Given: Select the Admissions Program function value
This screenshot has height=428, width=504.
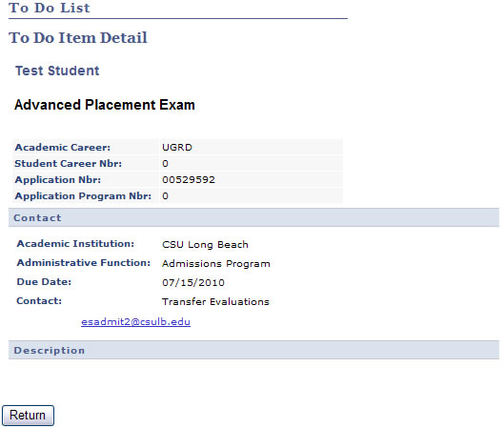Looking at the screenshot, I should click(x=216, y=264).
